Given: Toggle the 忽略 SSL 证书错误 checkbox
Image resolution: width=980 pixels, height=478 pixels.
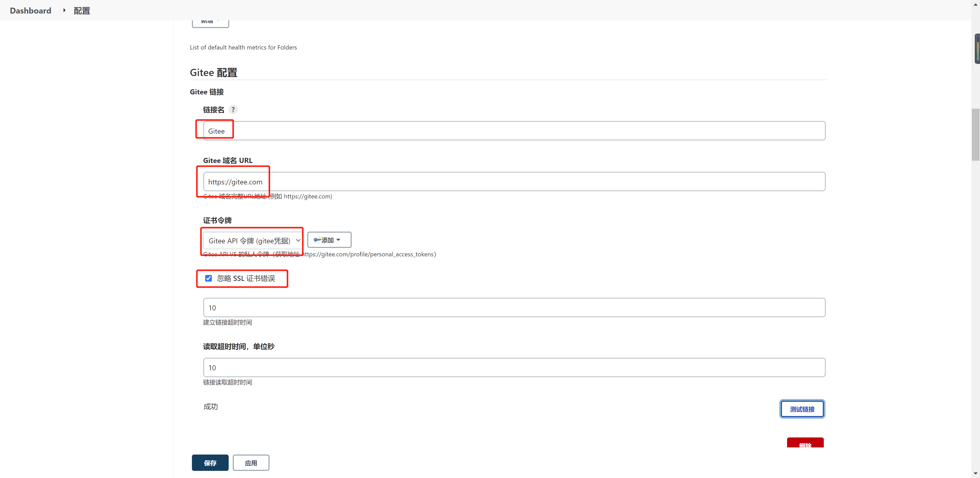Looking at the screenshot, I should pos(209,278).
